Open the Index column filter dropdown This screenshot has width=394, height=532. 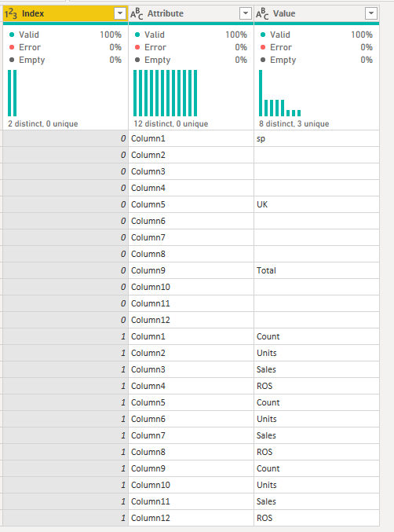pos(119,13)
